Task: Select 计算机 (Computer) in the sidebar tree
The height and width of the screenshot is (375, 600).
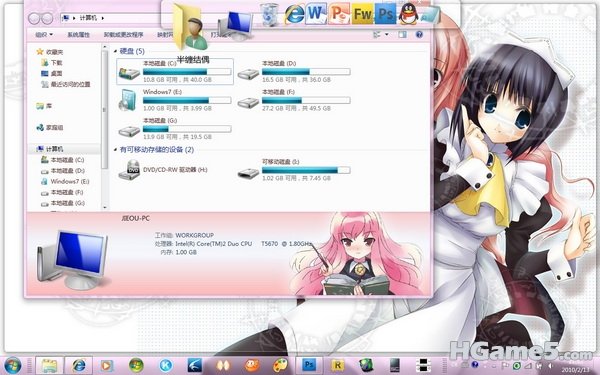Action: click(50, 149)
